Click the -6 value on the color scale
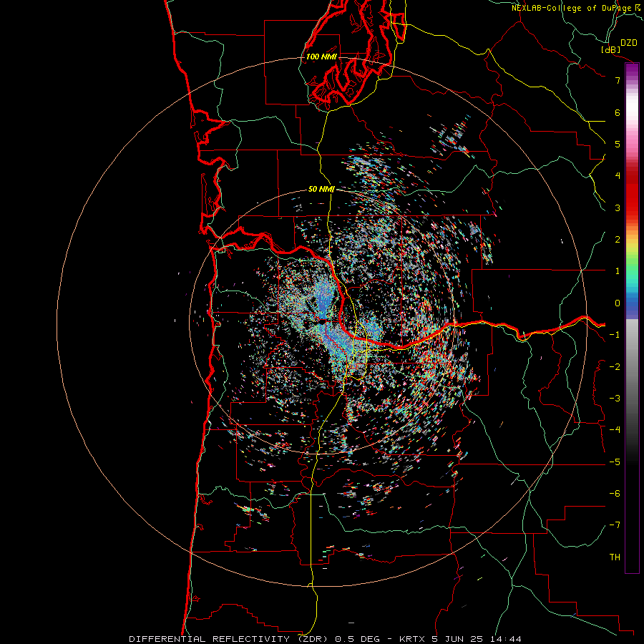644x644 pixels. (x=615, y=494)
